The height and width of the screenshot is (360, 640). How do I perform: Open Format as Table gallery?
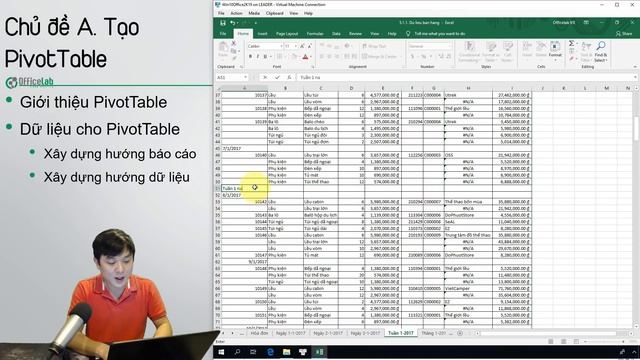(x=491, y=51)
